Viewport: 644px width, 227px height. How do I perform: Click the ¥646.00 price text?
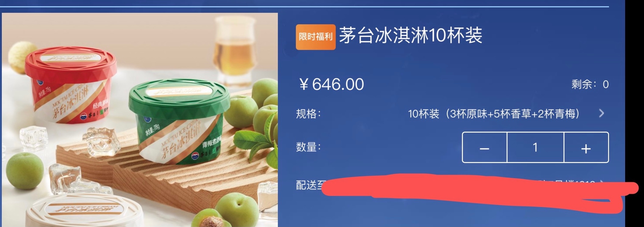(331, 84)
